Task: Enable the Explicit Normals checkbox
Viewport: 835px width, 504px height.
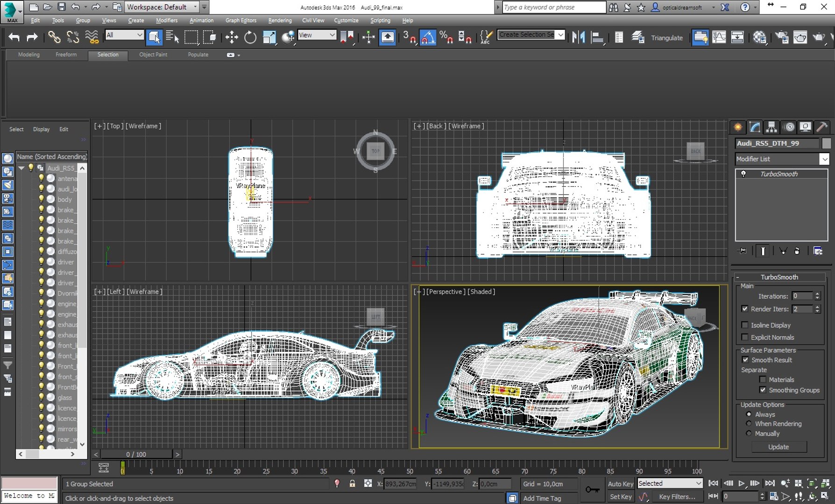Action: click(x=745, y=337)
